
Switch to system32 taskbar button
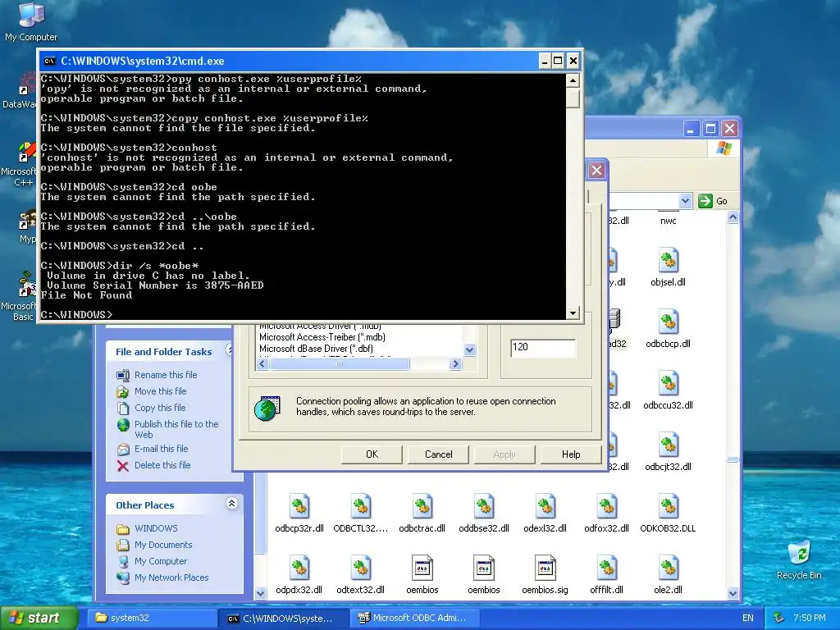pos(152,618)
